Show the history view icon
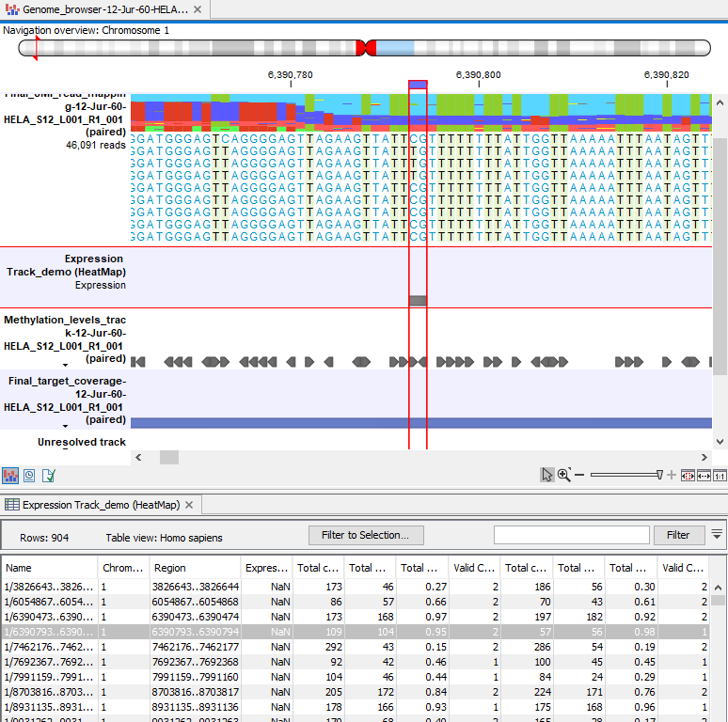This screenshot has width=728, height=722. pyautogui.click(x=30, y=476)
